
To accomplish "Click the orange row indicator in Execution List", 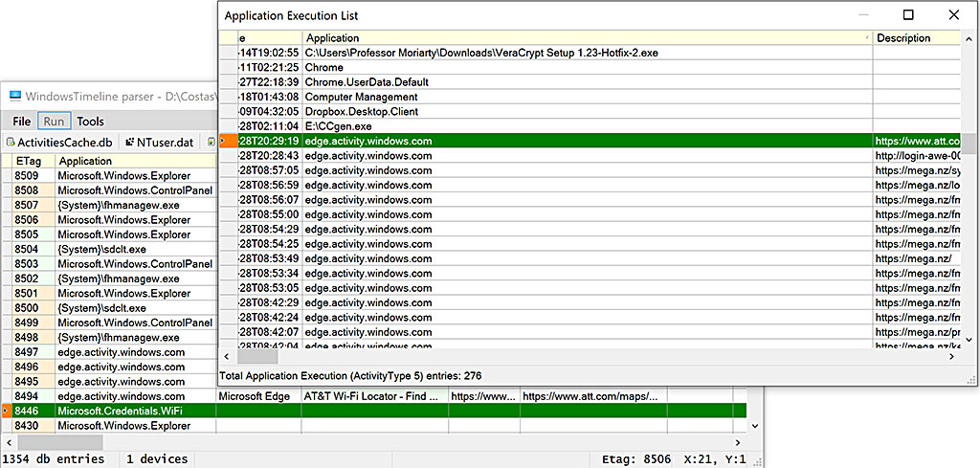I will [x=228, y=142].
